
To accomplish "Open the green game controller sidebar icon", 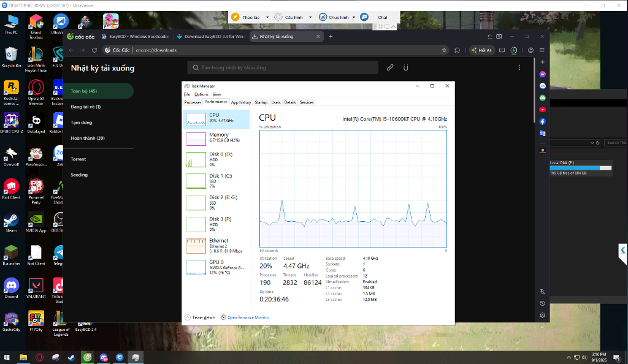I will coord(542,97).
